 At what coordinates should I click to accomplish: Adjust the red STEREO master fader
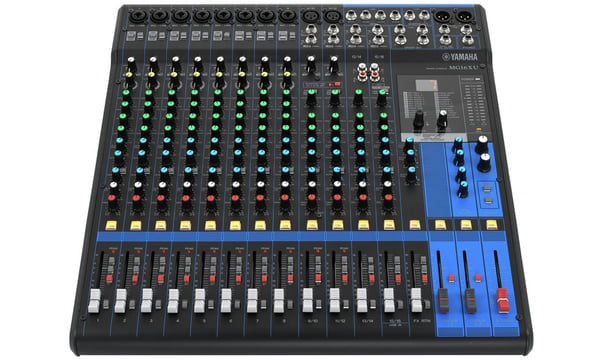click(503, 301)
